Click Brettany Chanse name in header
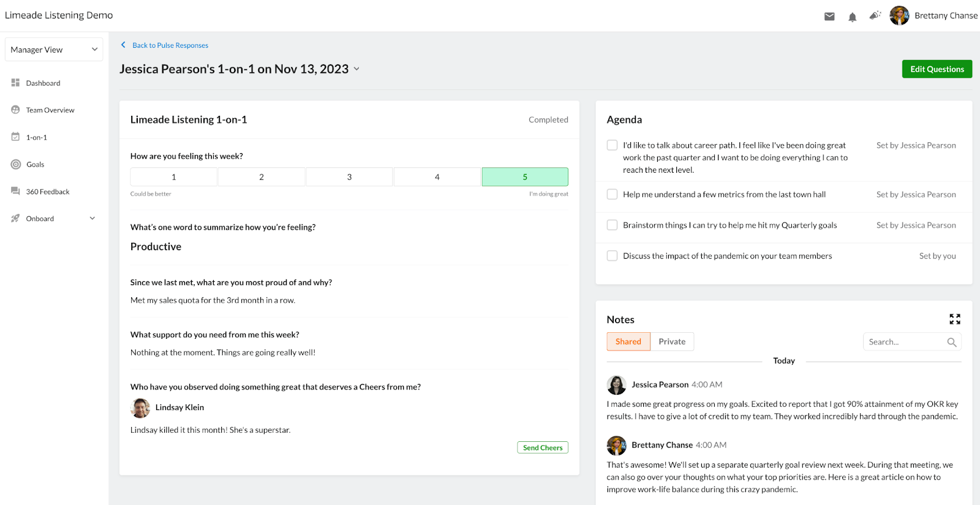Screen dimensions: 980x505 946,15
